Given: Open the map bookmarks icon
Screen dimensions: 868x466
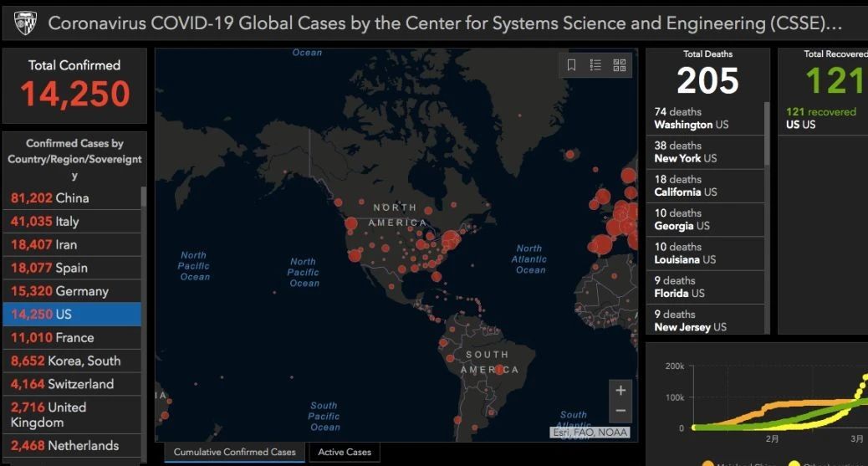Looking at the screenshot, I should 572,65.
